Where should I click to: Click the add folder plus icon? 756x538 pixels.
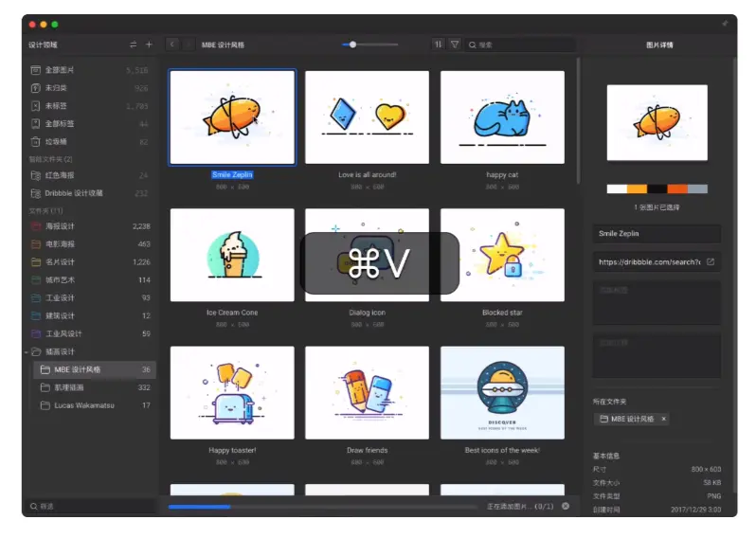[149, 45]
